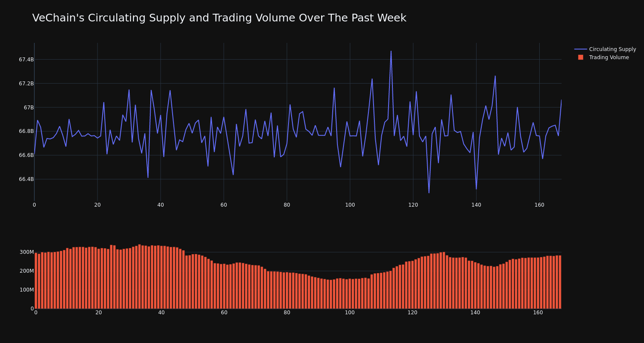Select the chart title text
This screenshot has width=644, height=343.
tap(219, 18)
